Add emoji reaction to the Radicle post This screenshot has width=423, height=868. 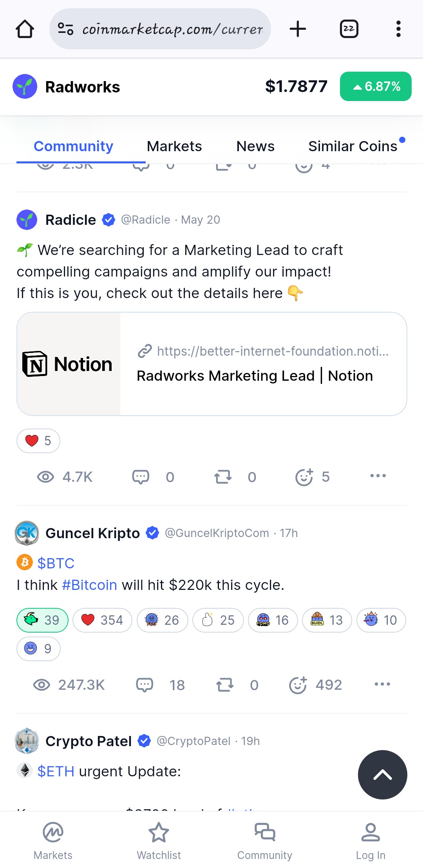pyautogui.click(x=304, y=477)
